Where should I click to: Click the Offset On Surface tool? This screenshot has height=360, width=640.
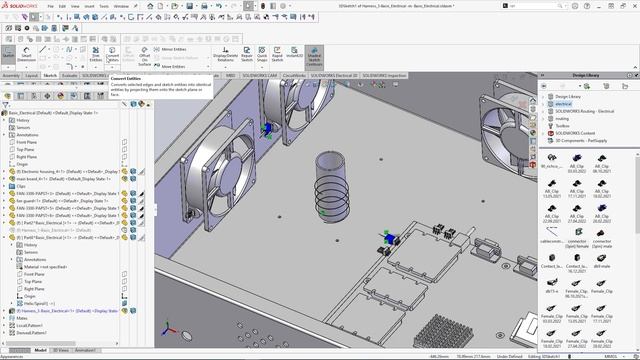[x=144, y=56]
